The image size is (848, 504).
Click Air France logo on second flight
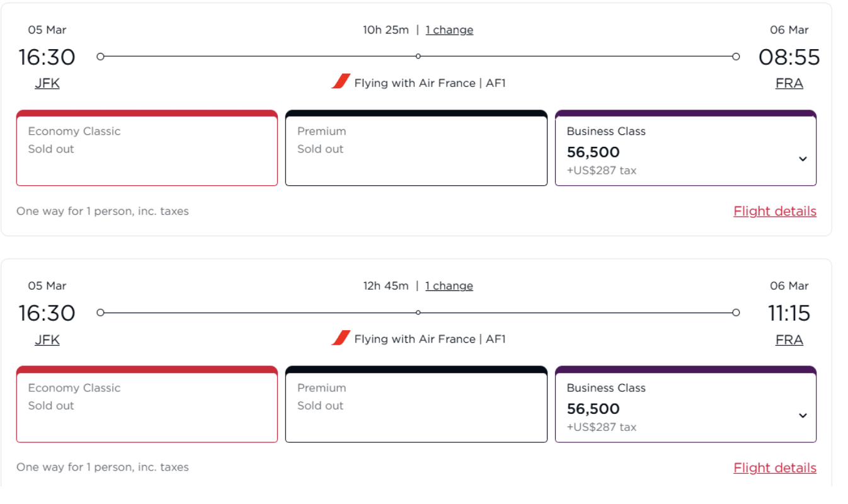click(x=341, y=338)
